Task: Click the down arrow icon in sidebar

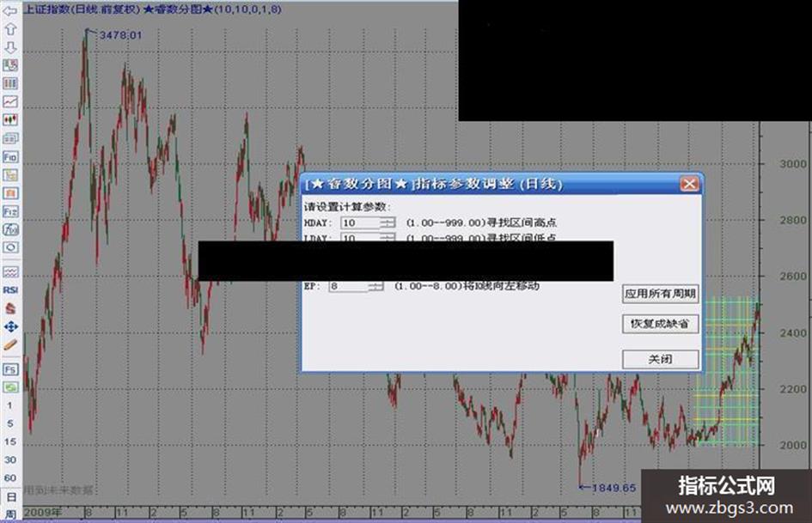Action: (x=9, y=47)
